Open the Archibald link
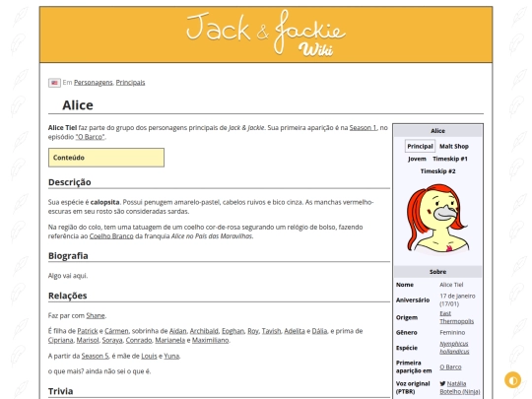The image size is (532, 399). tap(204, 331)
